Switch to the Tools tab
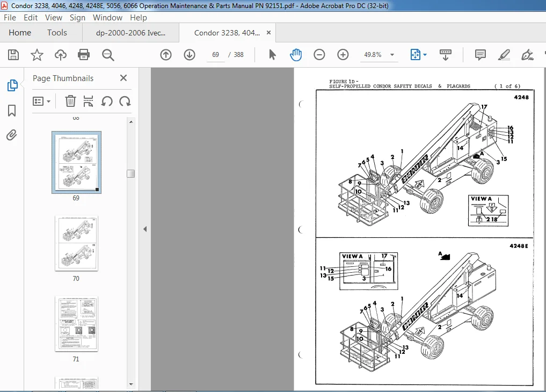The width and height of the screenshot is (546, 392). 57,32
